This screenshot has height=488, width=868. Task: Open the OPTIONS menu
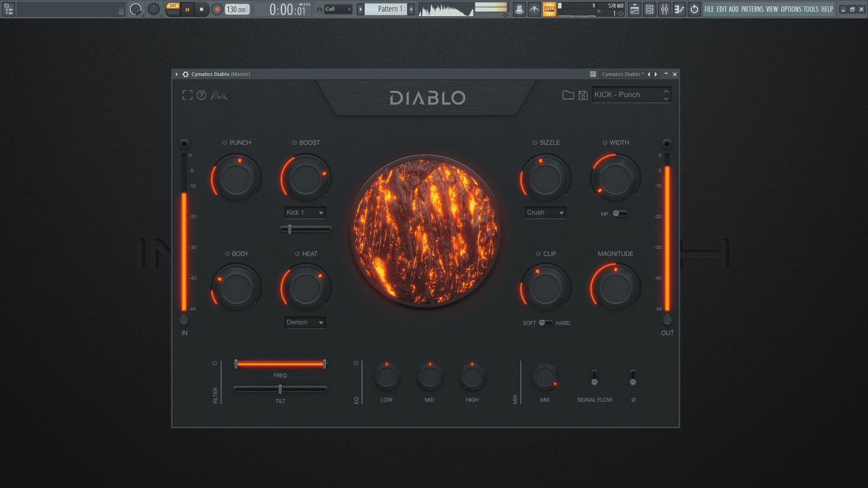pyautogui.click(x=791, y=9)
